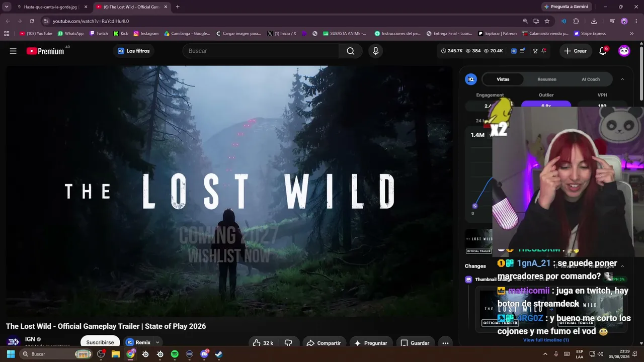Toggle the microphone icon in system tray
The height and width of the screenshot is (362, 644).
click(x=556, y=354)
